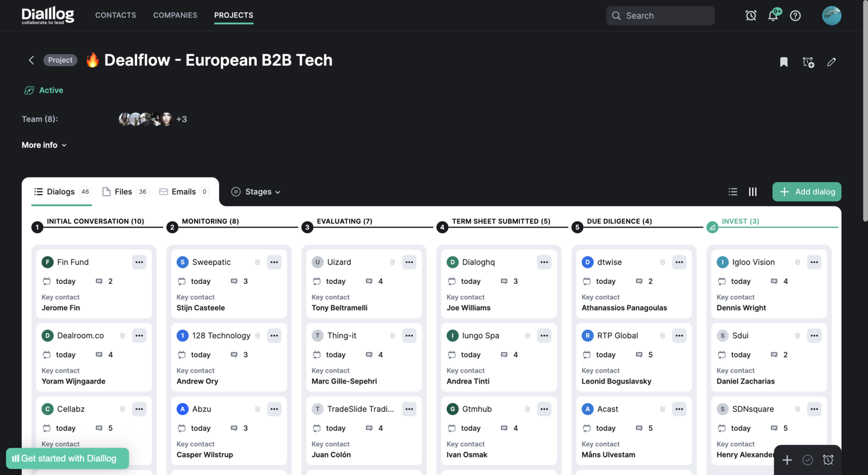868x475 pixels.
Task: Edit project with pencil icon
Action: (x=831, y=62)
